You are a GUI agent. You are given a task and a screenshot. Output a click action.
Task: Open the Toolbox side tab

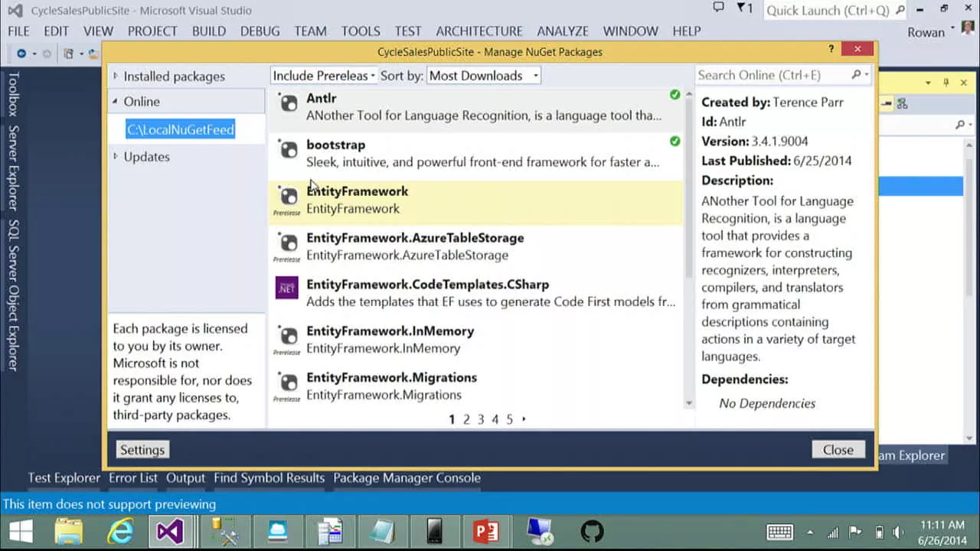13,94
